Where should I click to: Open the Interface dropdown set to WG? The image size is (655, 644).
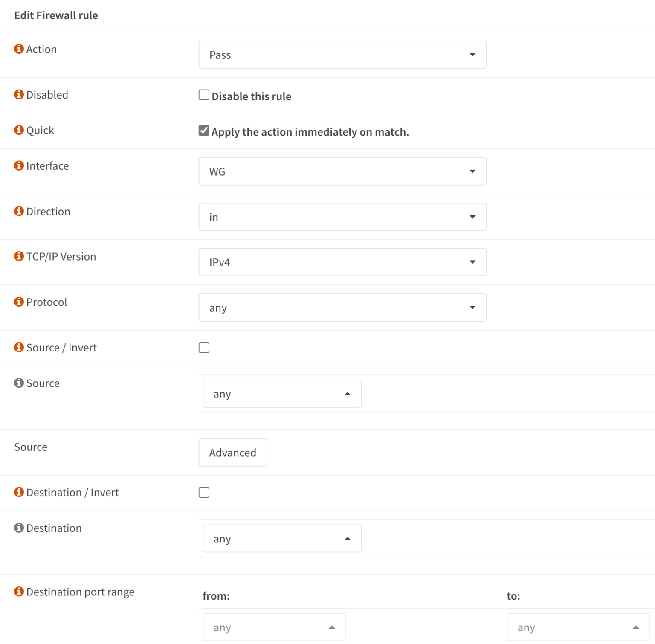click(342, 171)
